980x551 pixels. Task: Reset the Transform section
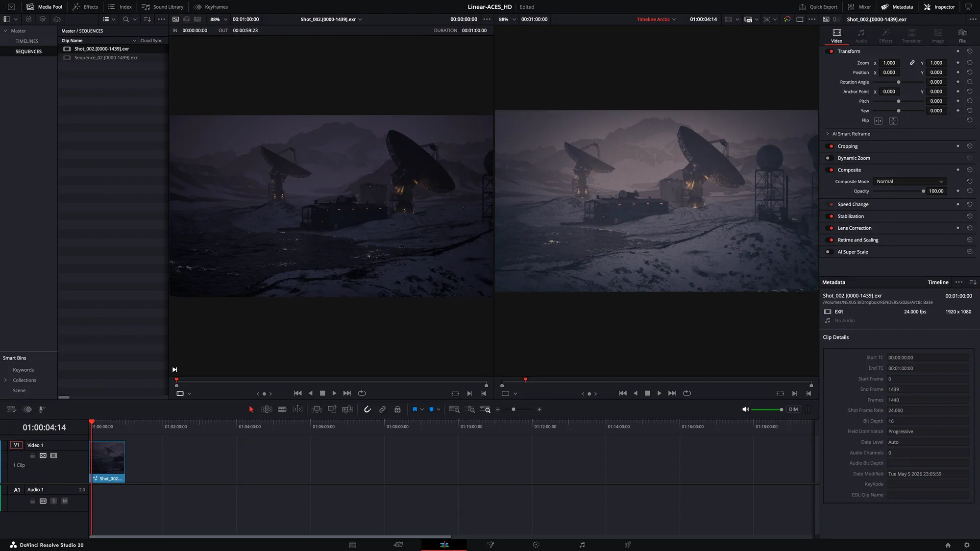[x=969, y=51]
